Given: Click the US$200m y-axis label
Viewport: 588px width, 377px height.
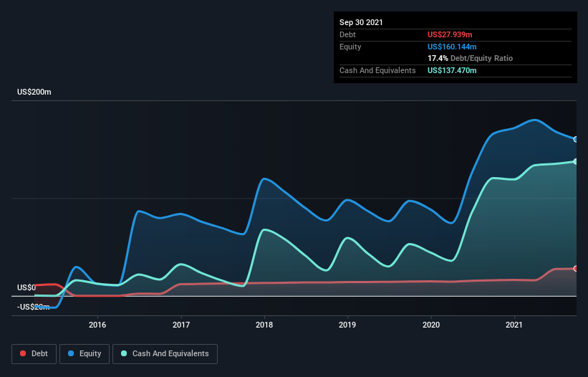Looking at the screenshot, I should click(x=34, y=92).
